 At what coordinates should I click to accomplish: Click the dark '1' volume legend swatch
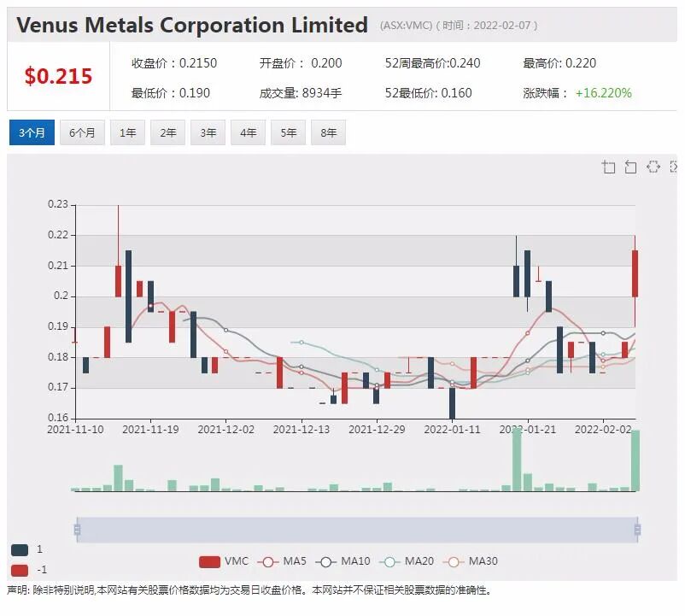pyautogui.click(x=20, y=550)
